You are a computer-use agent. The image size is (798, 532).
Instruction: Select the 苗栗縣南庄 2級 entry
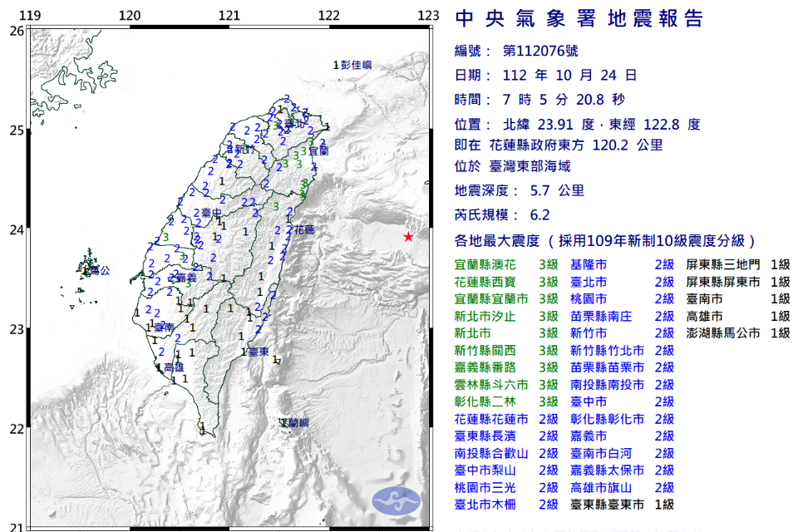pyautogui.click(x=623, y=316)
